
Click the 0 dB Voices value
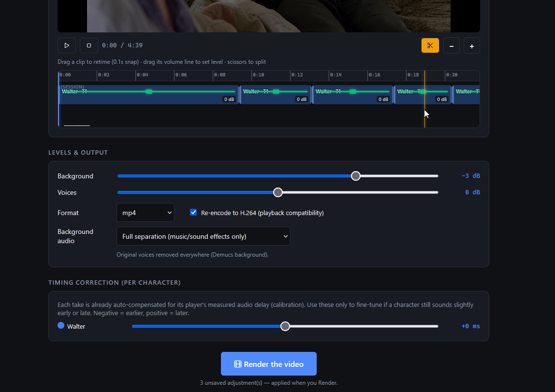tap(472, 192)
